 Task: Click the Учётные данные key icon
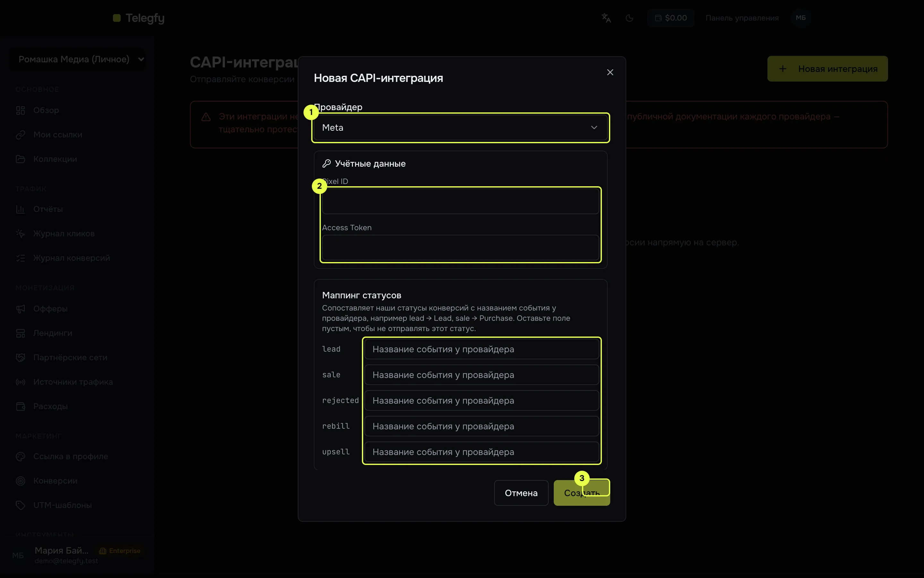(327, 164)
